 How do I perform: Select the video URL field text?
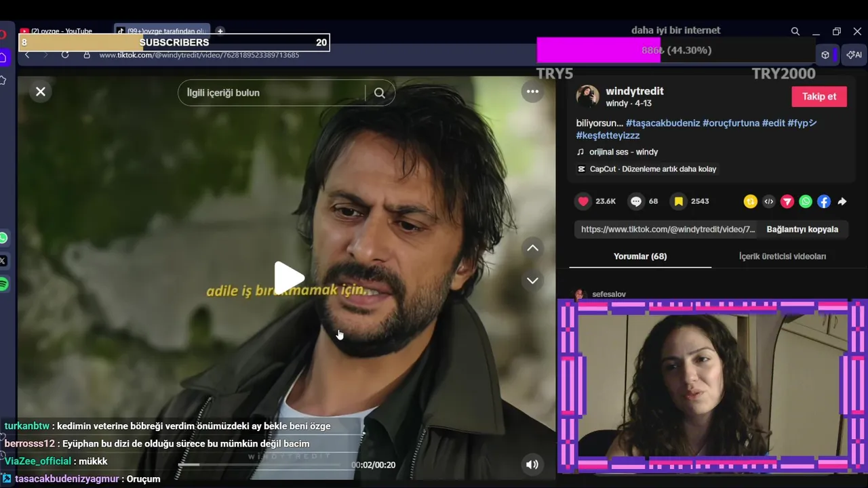pos(668,229)
